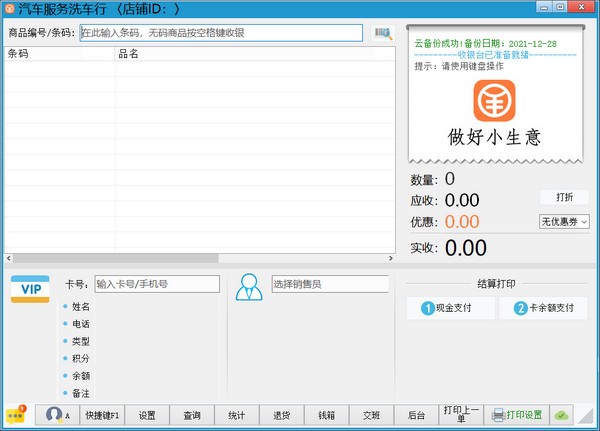Click the 收银台已准备就绪 status line

[495, 55]
